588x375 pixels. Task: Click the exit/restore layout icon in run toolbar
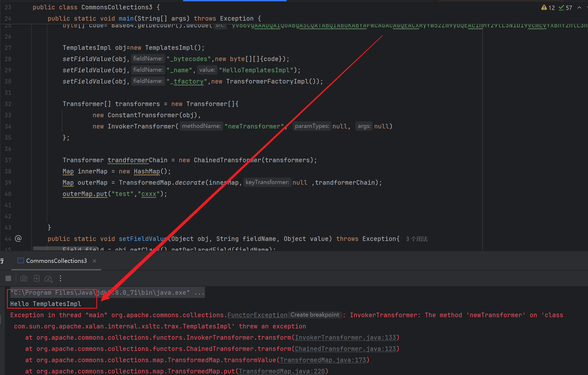pos(36,279)
